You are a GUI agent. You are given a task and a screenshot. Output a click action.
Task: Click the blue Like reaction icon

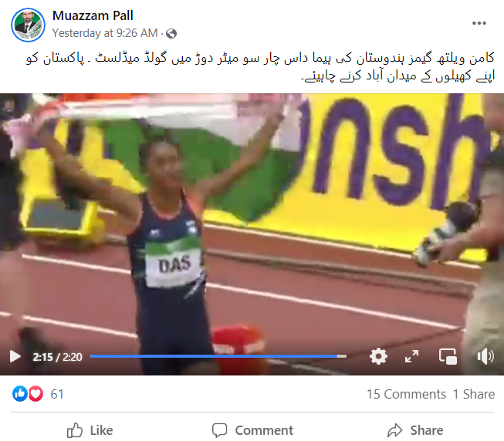click(19, 393)
